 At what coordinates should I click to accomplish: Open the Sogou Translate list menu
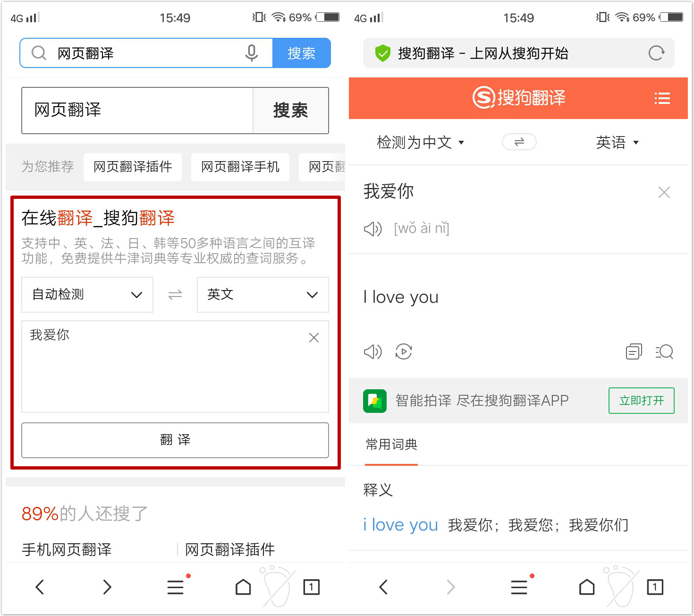point(662,98)
